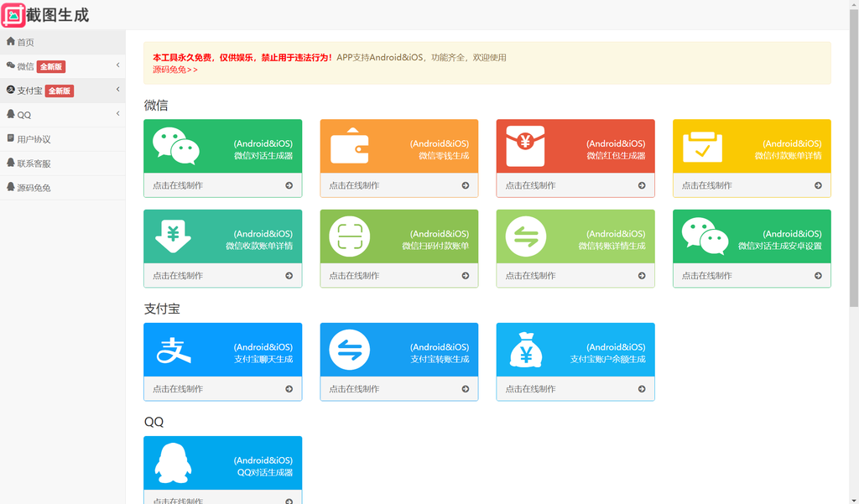
Task: Click the penguin icon on QQ对话生成器 card
Action: [173, 463]
